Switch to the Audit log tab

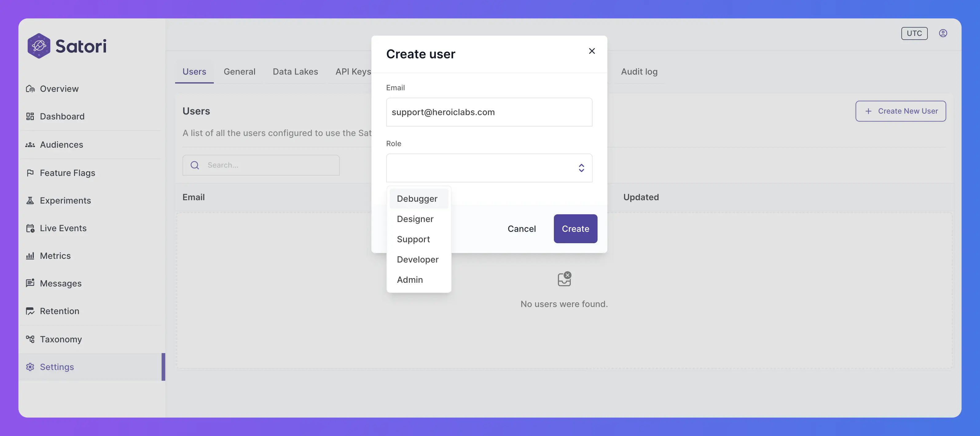click(x=639, y=71)
